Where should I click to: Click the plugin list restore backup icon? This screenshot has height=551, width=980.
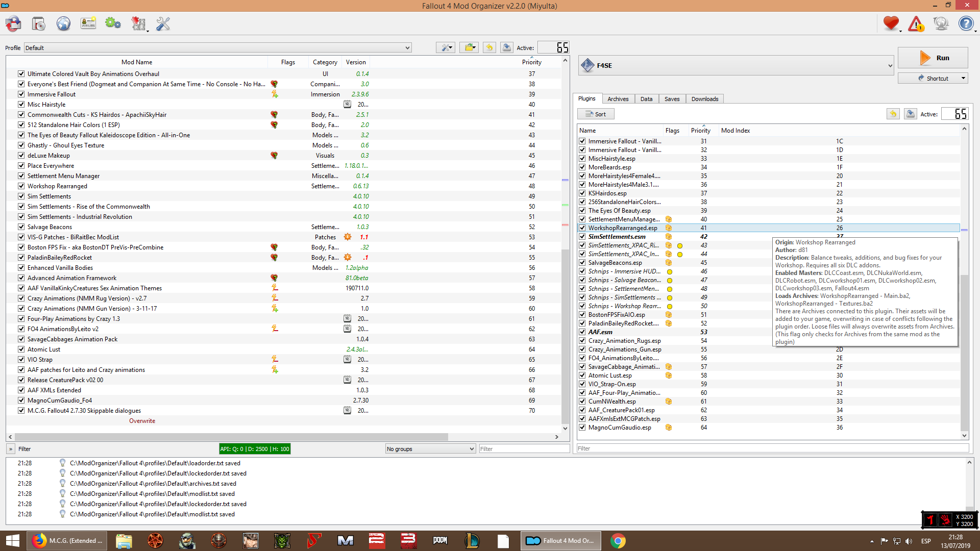click(x=893, y=114)
